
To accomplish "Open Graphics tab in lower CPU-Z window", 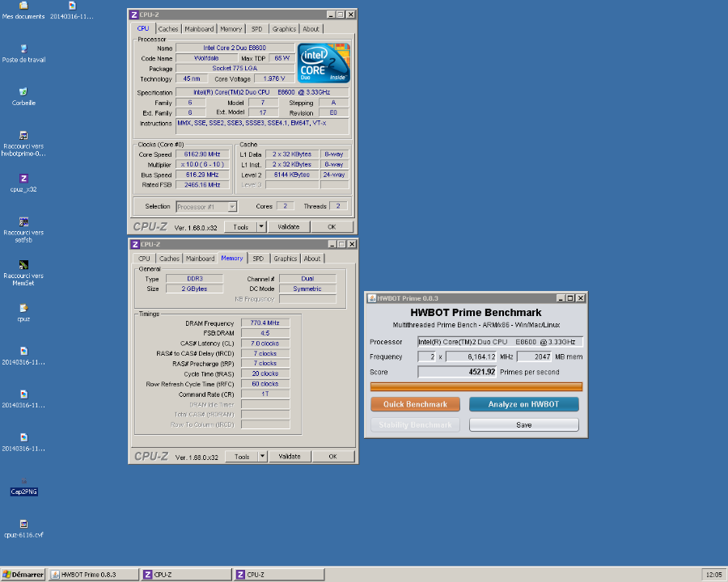I will [x=285, y=259].
